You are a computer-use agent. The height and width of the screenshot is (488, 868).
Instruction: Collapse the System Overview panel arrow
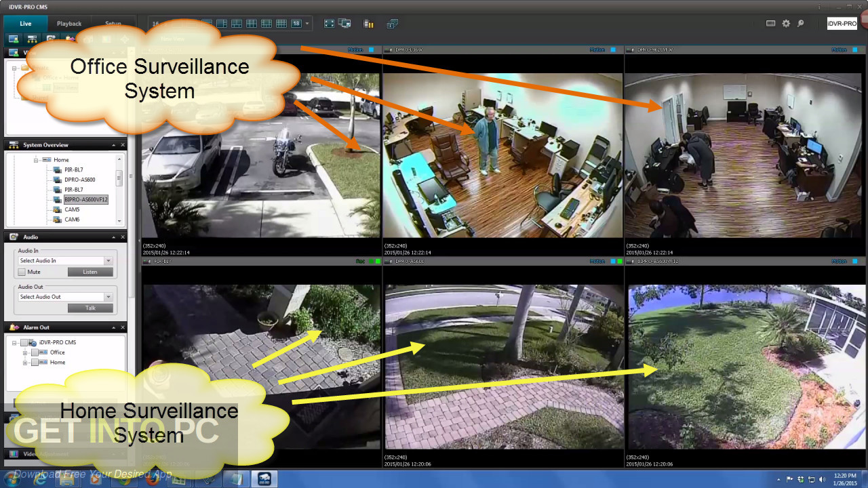pyautogui.click(x=114, y=144)
